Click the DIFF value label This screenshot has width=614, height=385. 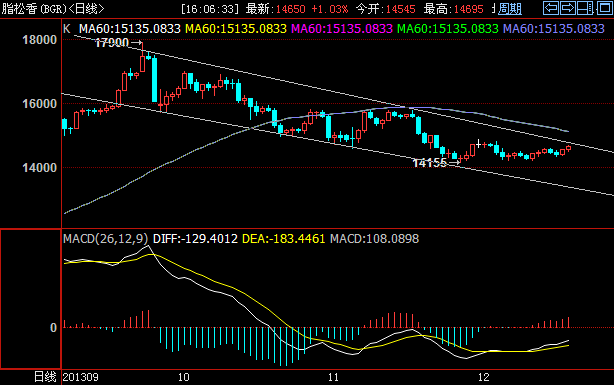coord(195,239)
